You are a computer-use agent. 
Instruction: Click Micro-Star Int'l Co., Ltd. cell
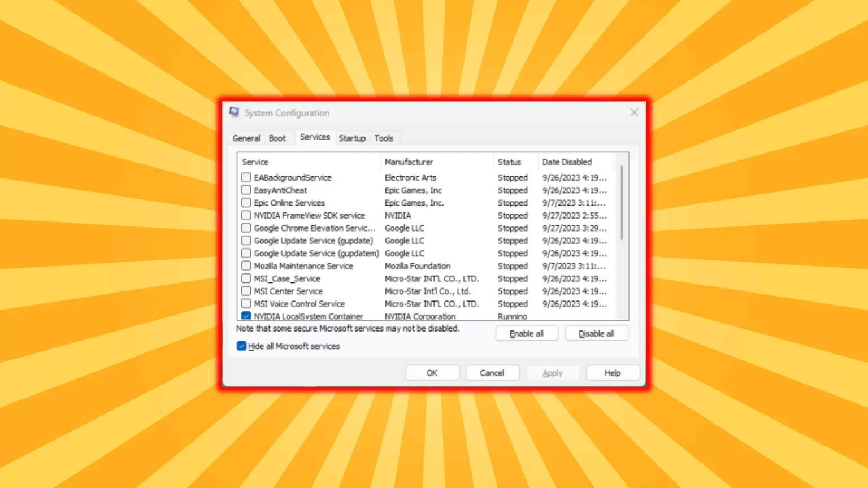pyautogui.click(x=428, y=291)
